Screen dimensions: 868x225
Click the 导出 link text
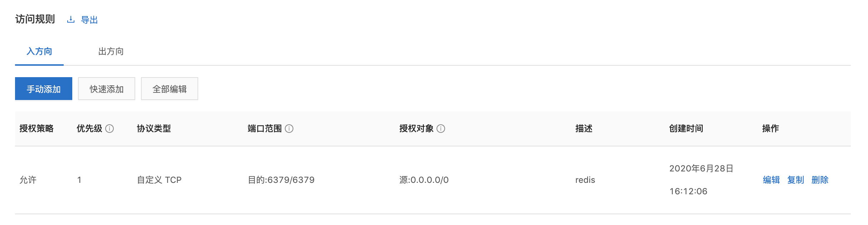point(89,20)
